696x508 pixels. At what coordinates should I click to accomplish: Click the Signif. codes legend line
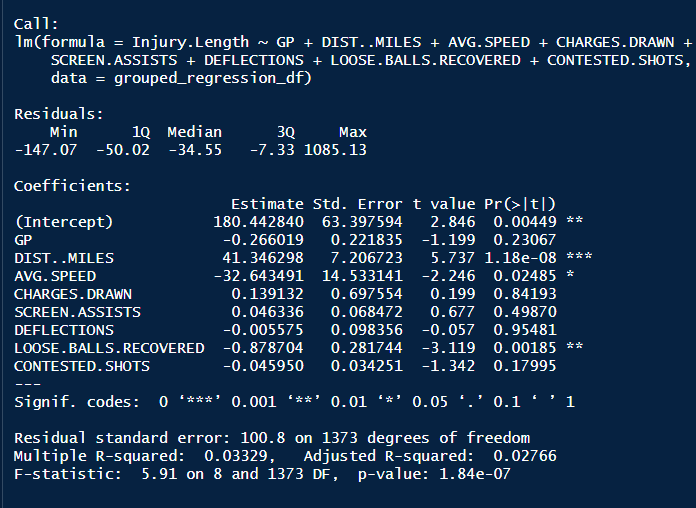click(294, 402)
